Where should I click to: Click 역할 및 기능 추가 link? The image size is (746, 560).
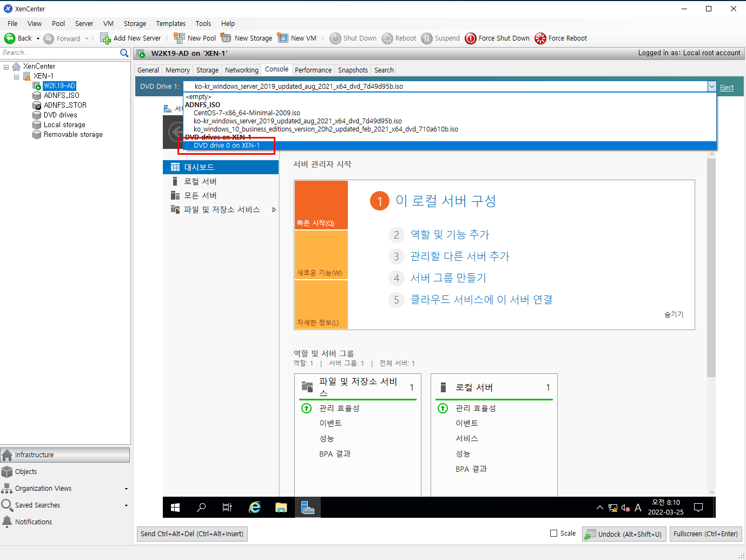(x=450, y=234)
